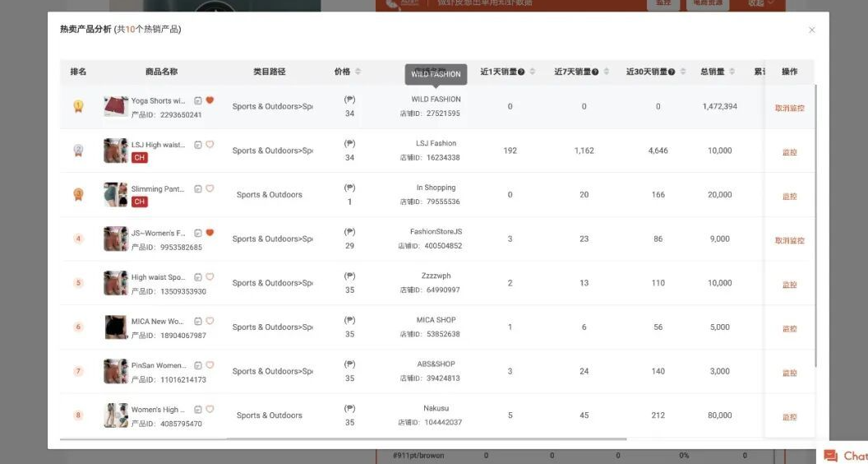Click copy icon next to MICA New Wo product
Viewport: 868px width, 464px height.
click(198, 321)
